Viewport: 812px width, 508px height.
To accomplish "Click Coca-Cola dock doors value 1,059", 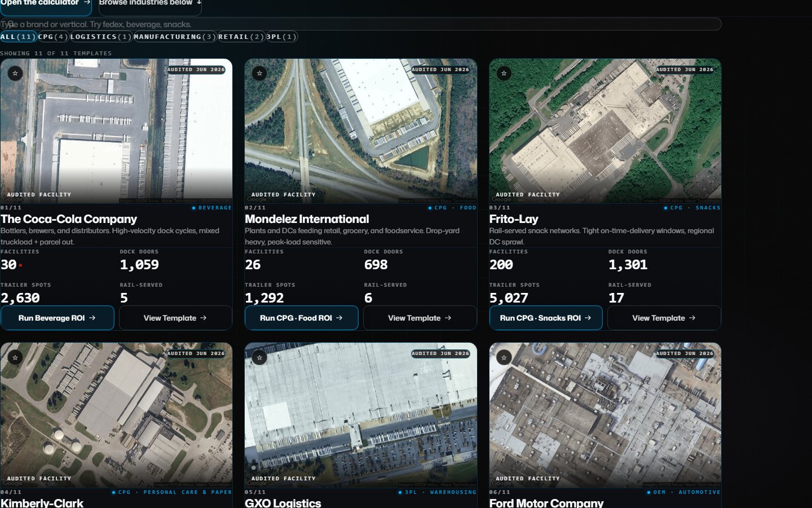I will pyautogui.click(x=139, y=265).
